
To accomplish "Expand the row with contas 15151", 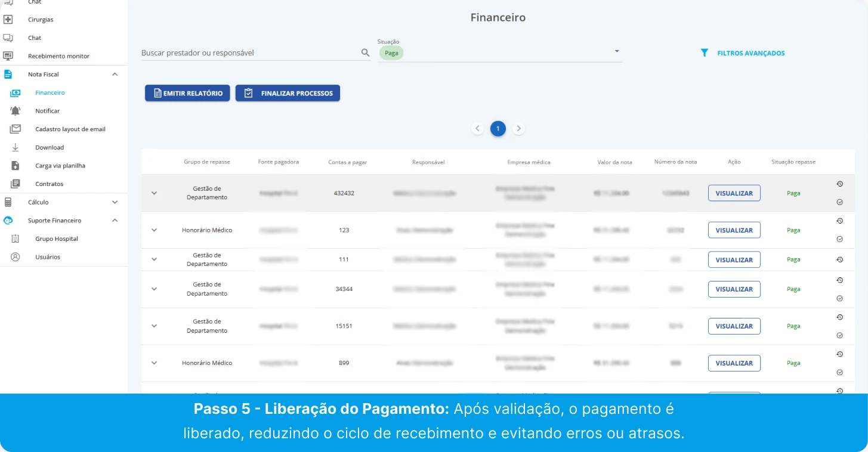I will tap(154, 326).
